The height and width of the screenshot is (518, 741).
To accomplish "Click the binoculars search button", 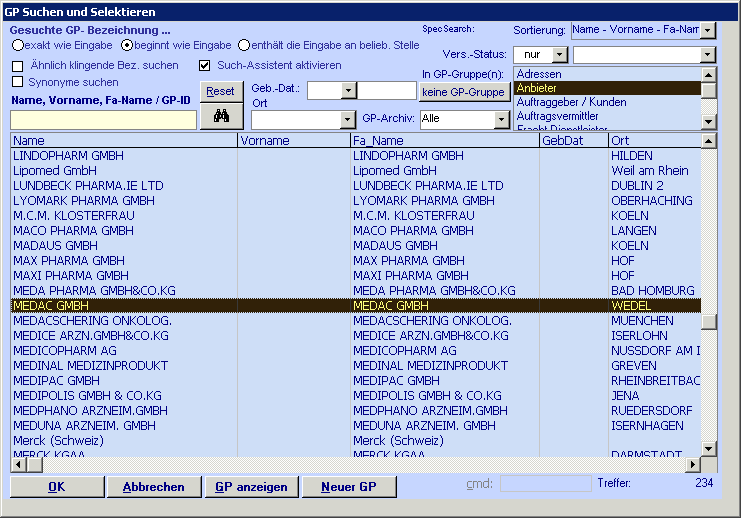I will pyautogui.click(x=222, y=116).
